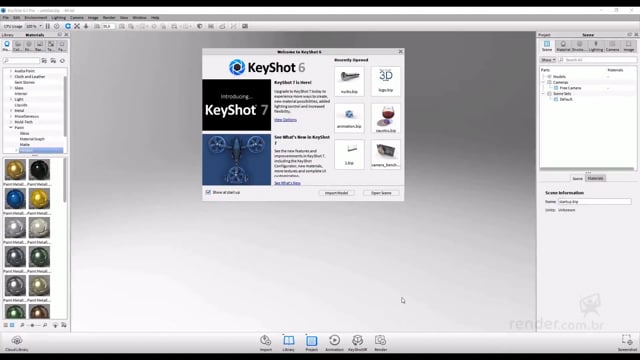Collapse the Scene Sets node

click(544, 94)
